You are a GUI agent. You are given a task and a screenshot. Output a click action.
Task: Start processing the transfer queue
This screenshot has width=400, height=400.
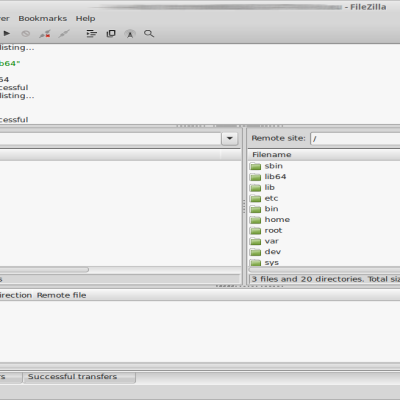(6, 33)
